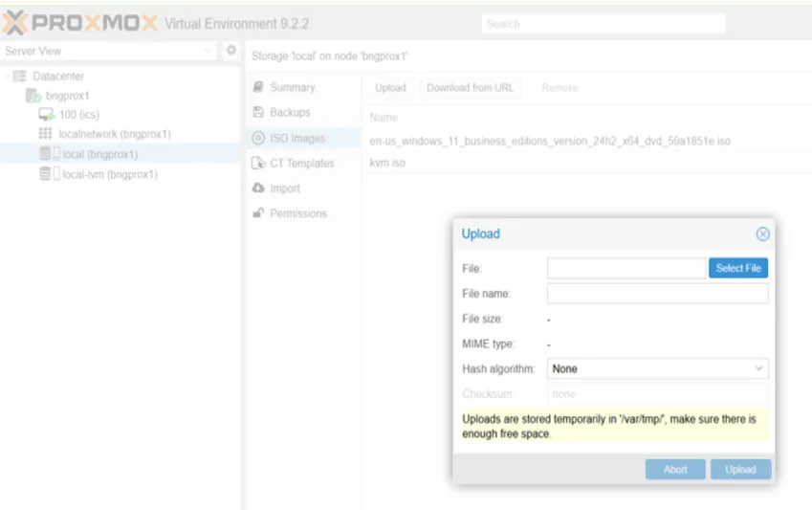Click the Hash algorithm label
Viewport: 812px width, 510px height.
[498, 368]
